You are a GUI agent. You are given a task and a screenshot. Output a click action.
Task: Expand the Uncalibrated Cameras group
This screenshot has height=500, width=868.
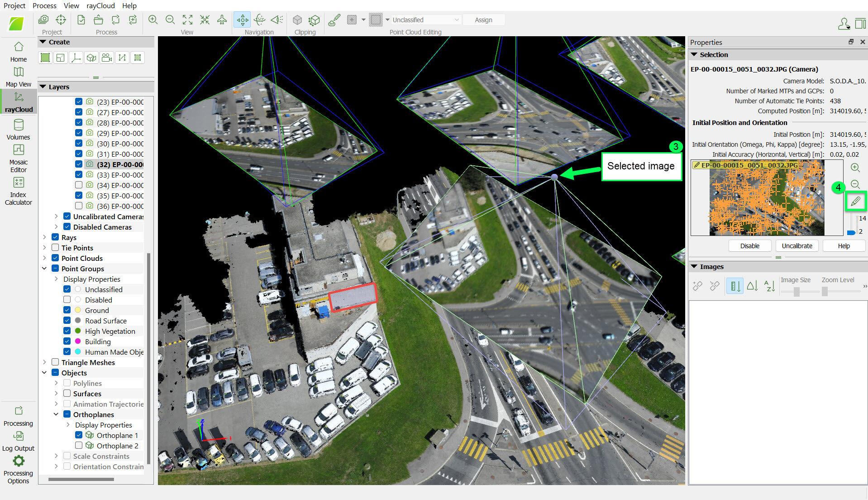(56, 216)
